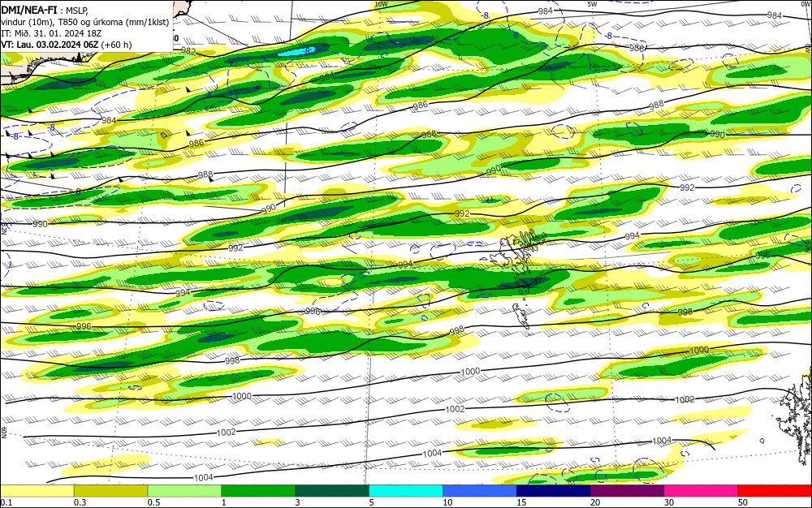812x508 pixels.
Task: Click the legend value '10'
Action: (447, 502)
